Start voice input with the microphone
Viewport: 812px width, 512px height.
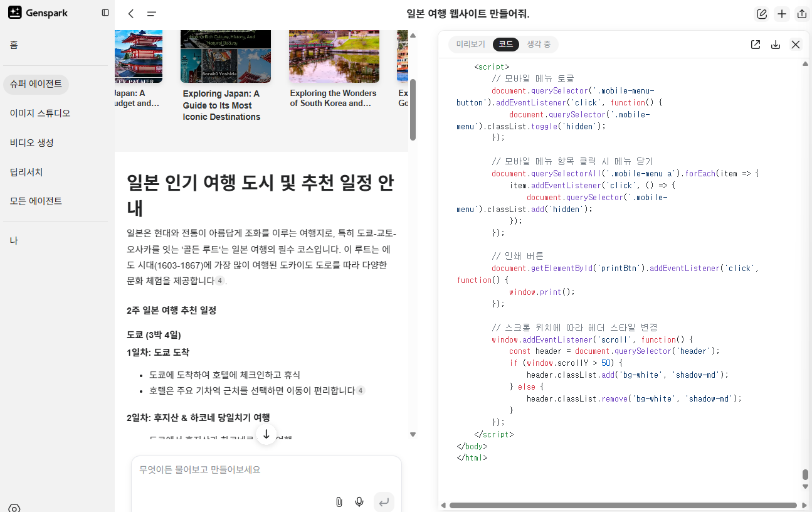(359, 502)
